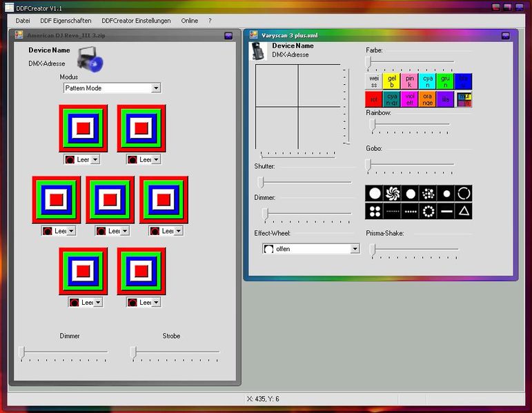The width and height of the screenshot is (532, 413).
Task: Open the Datei menu
Action: [23, 21]
